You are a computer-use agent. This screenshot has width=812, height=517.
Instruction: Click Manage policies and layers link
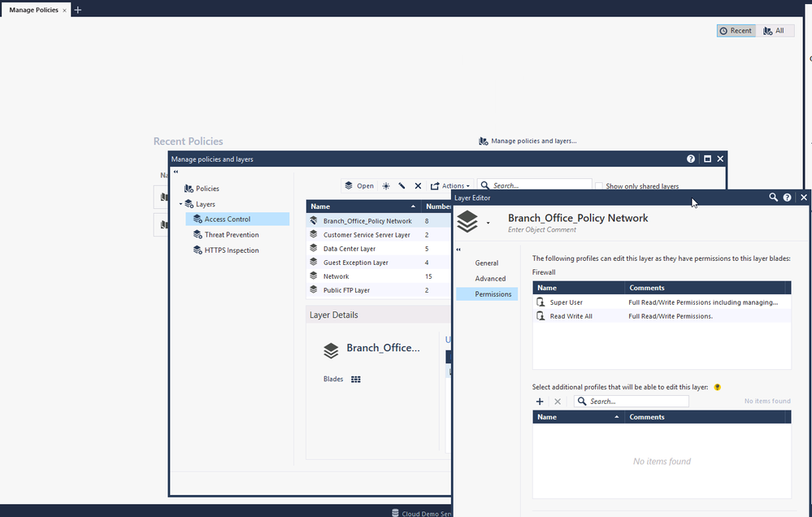point(528,141)
